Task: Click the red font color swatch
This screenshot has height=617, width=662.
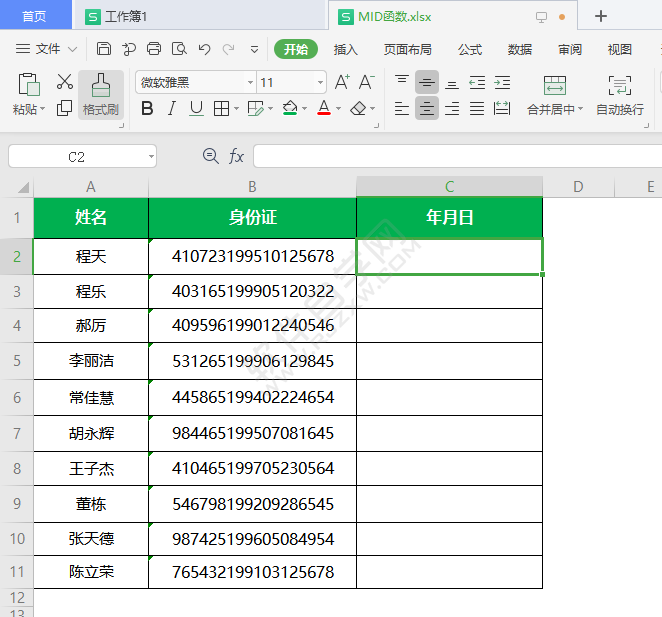Action: click(324, 108)
